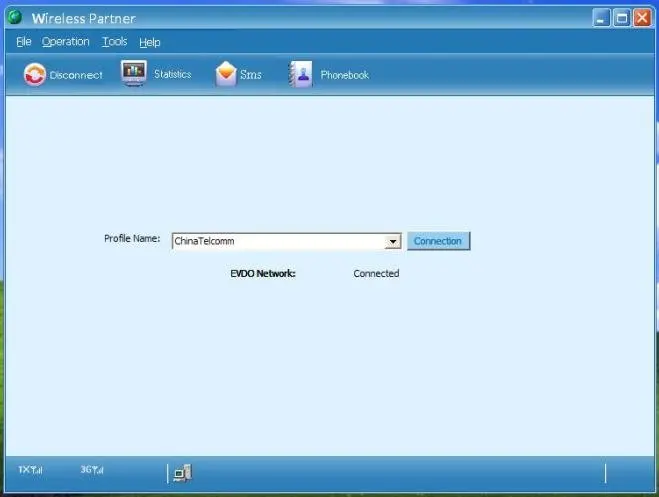The width and height of the screenshot is (659, 497).
Task: Click the Statistics toolbar label
Action: point(172,74)
